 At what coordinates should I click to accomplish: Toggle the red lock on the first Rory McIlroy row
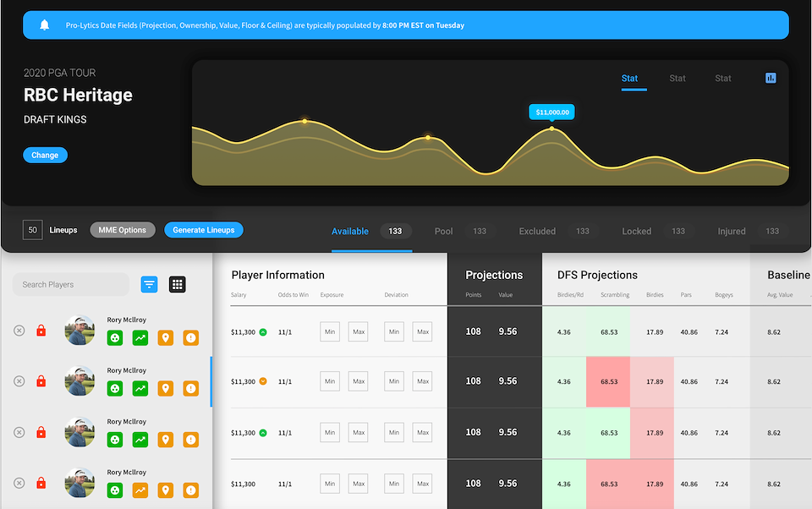41,331
